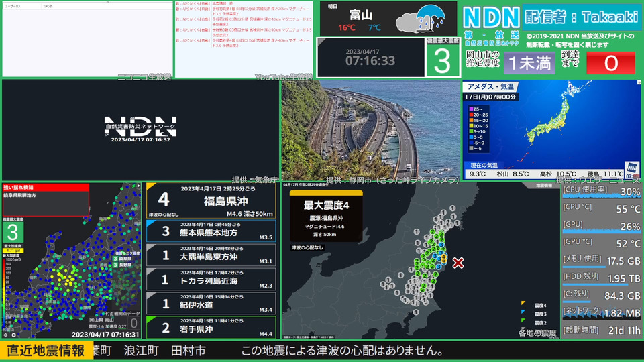The width and height of the screenshot is (644, 362).
Task: Click the NDN logo in the video panel
Action: (x=140, y=127)
